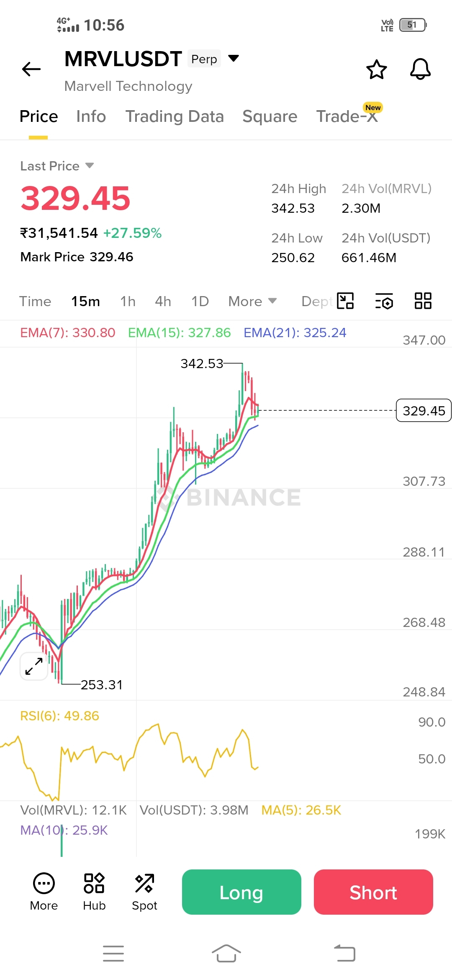Tap the EMA(15): 327.86 indicator label

click(x=179, y=333)
